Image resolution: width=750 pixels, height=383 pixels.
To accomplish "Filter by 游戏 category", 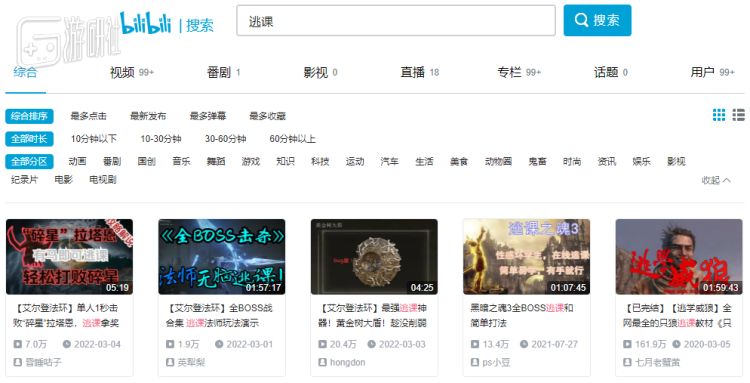I will (251, 162).
